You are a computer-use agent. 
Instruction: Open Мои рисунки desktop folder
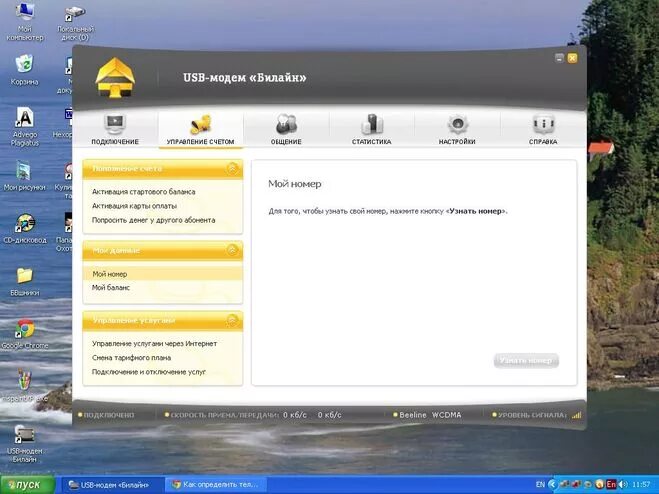tap(24, 176)
